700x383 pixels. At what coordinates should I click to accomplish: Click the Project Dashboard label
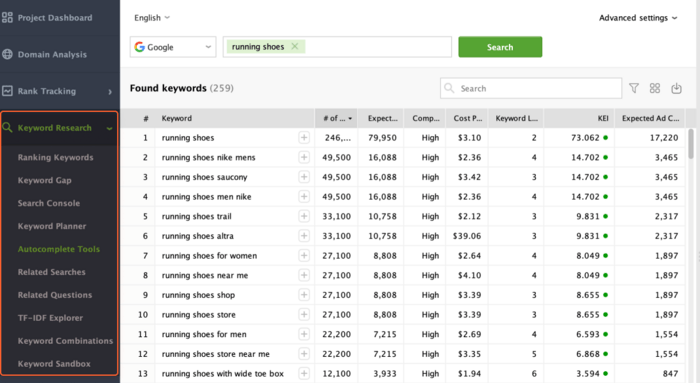tap(55, 18)
